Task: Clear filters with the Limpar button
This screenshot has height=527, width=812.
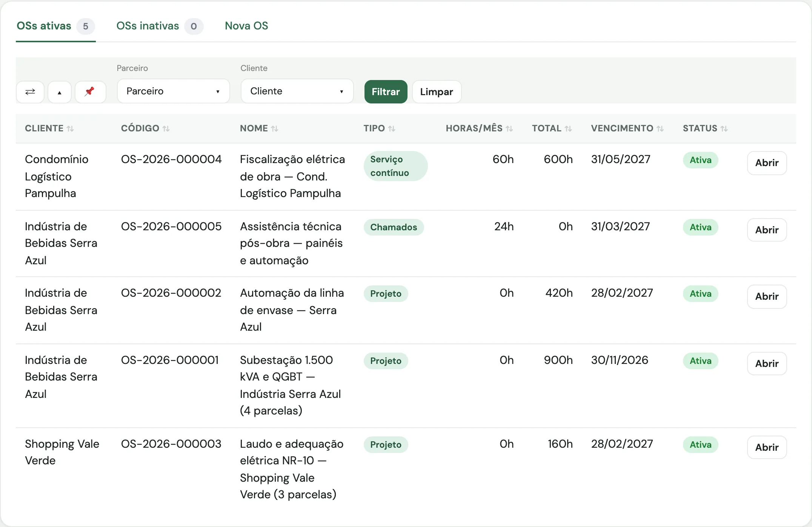Action: 437,92
